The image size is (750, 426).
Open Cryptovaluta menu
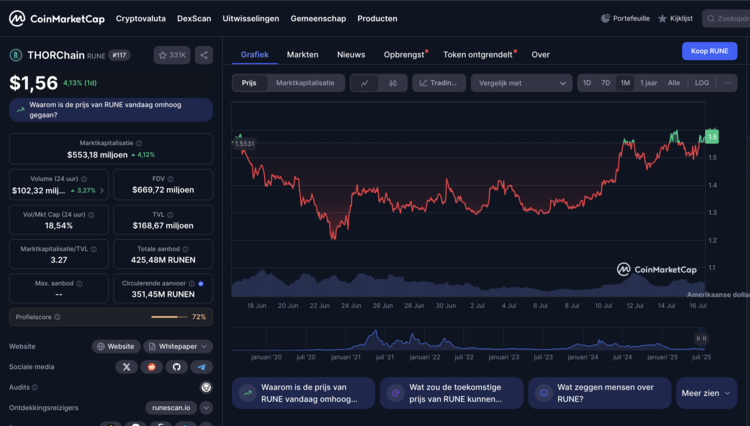[141, 19]
